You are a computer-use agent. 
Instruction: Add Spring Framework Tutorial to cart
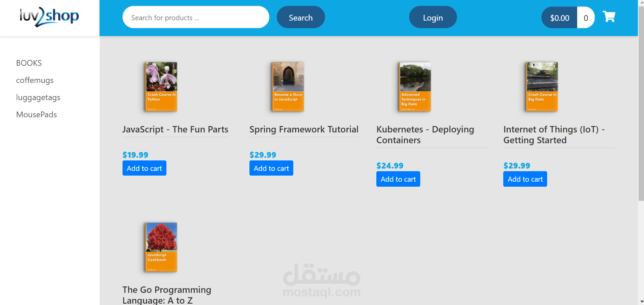click(271, 168)
